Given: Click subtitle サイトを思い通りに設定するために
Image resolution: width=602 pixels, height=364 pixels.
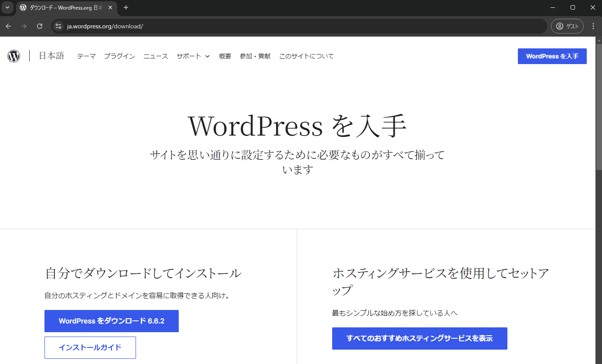Looking at the screenshot, I should pyautogui.click(x=297, y=162).
